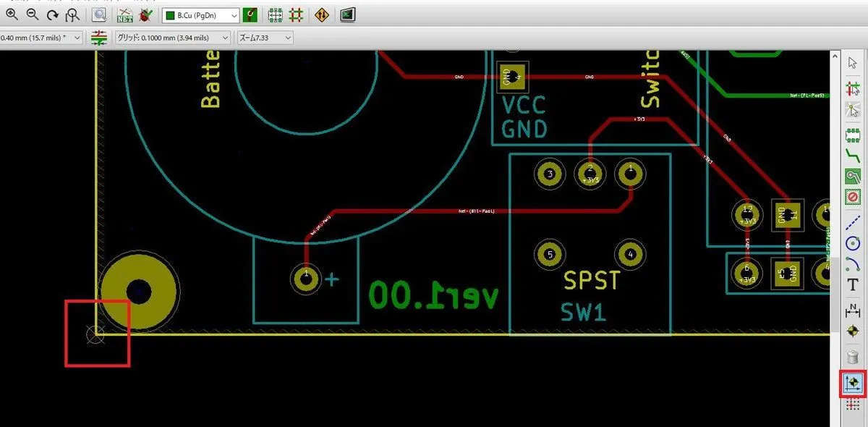Open the scripting console button
Screen dimensions: 868x427
point(348,14)
